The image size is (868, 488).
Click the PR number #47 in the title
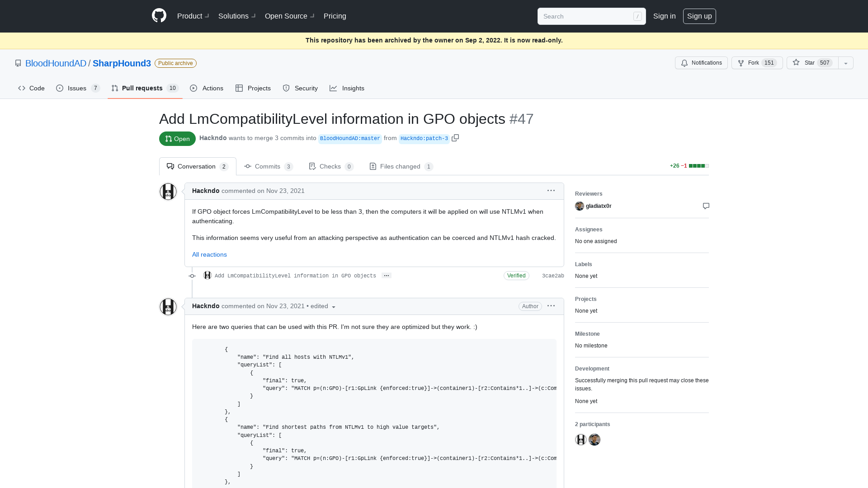521,119
